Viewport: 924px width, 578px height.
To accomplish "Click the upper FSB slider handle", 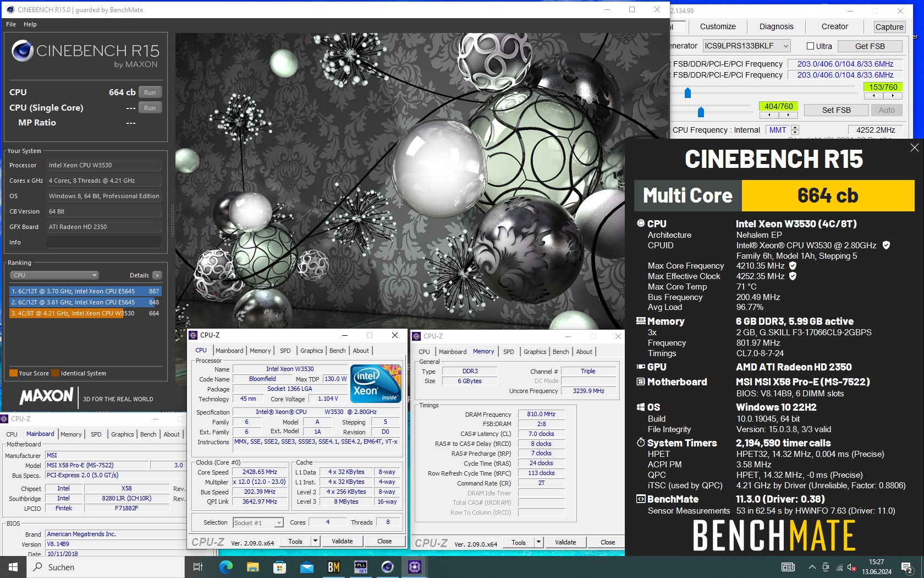I will (687, 93).
